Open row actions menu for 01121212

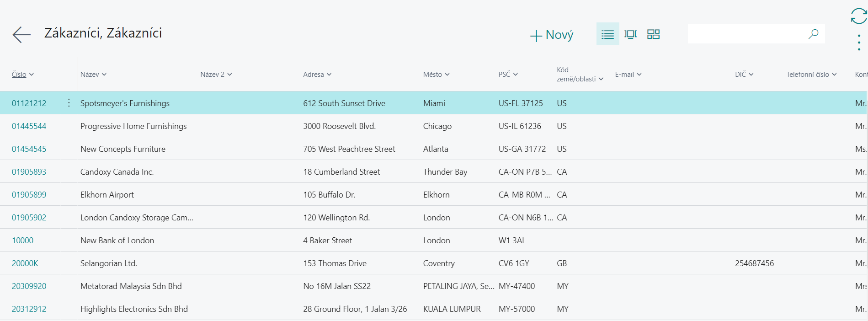69,103
